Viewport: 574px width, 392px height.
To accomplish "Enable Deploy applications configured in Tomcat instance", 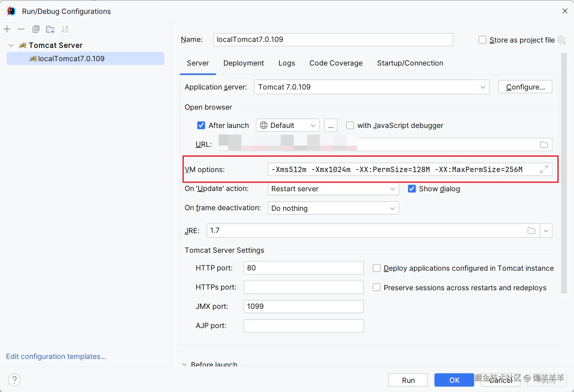I will coord(376,268).
